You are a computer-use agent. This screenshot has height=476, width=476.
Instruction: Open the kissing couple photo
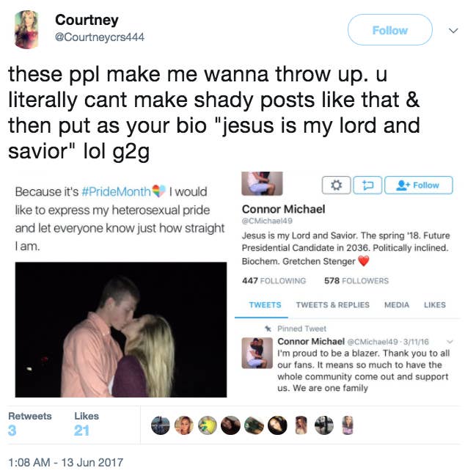coord(121,329)
